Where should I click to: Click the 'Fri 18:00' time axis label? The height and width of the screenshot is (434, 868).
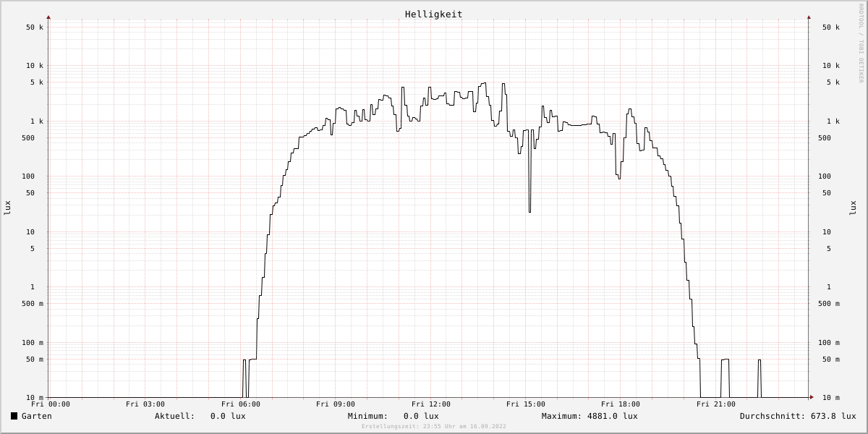[x=621, y=404]
